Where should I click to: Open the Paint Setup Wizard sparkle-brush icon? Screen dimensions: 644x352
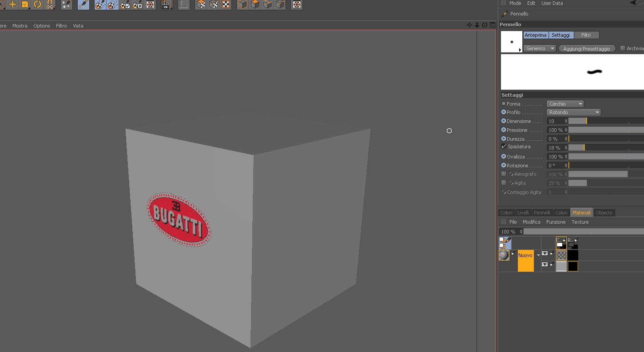(x=67, y=4)
